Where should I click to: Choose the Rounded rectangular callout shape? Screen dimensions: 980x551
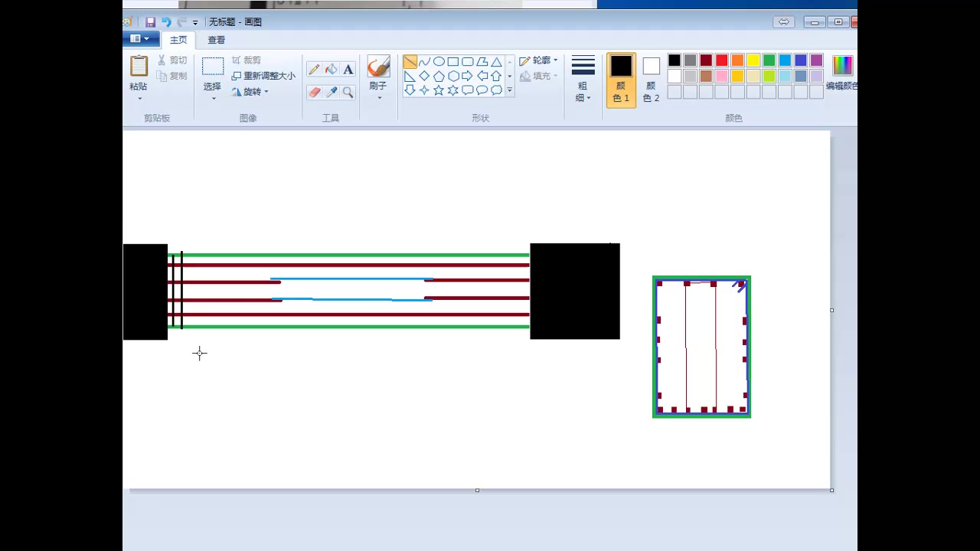pos(467,90)
